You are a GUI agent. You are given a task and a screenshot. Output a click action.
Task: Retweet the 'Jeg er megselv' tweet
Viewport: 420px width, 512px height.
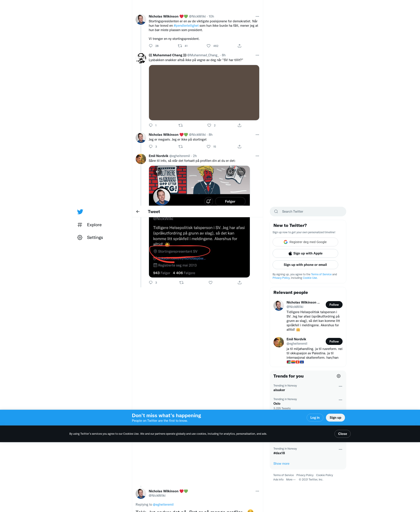coord(180,147)
